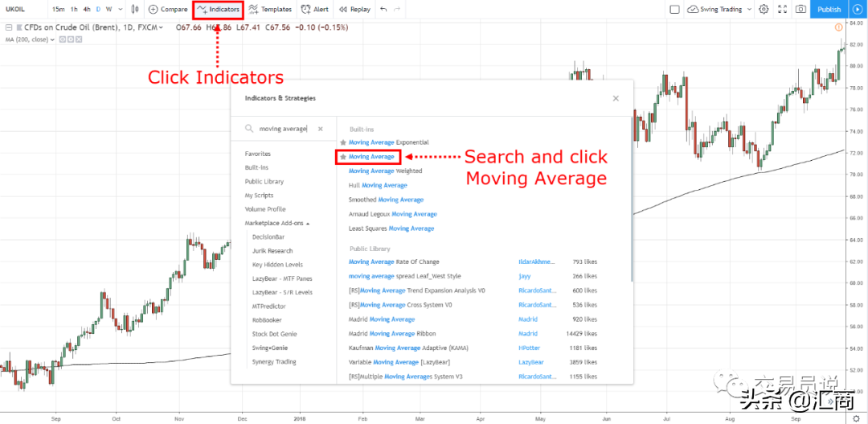Add Moving Average Exponential indicator
The image size is (868, 424).
point(389,142)
